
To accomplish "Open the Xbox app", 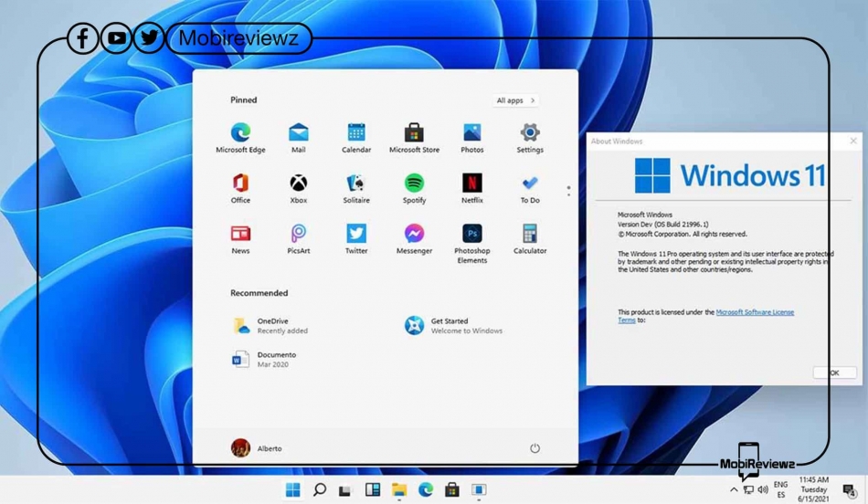I will pyautogui.click(x=299, y=188).
